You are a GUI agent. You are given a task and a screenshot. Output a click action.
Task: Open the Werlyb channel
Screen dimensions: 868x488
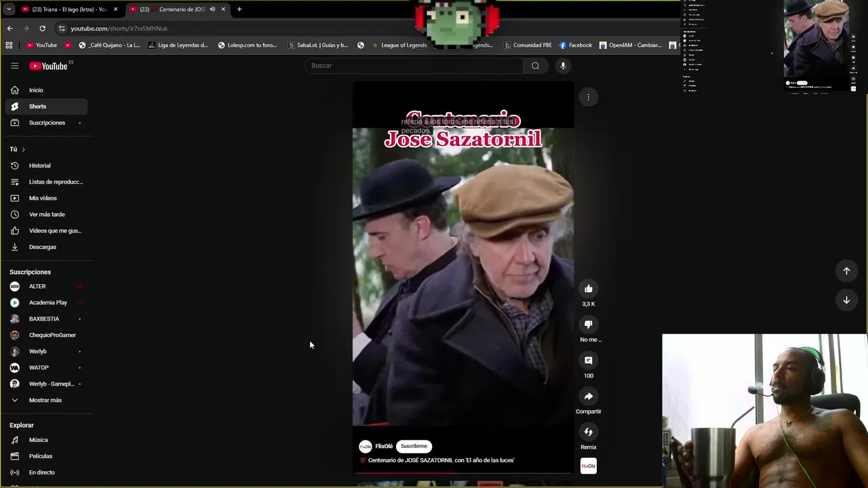click(x=46, y=351)
